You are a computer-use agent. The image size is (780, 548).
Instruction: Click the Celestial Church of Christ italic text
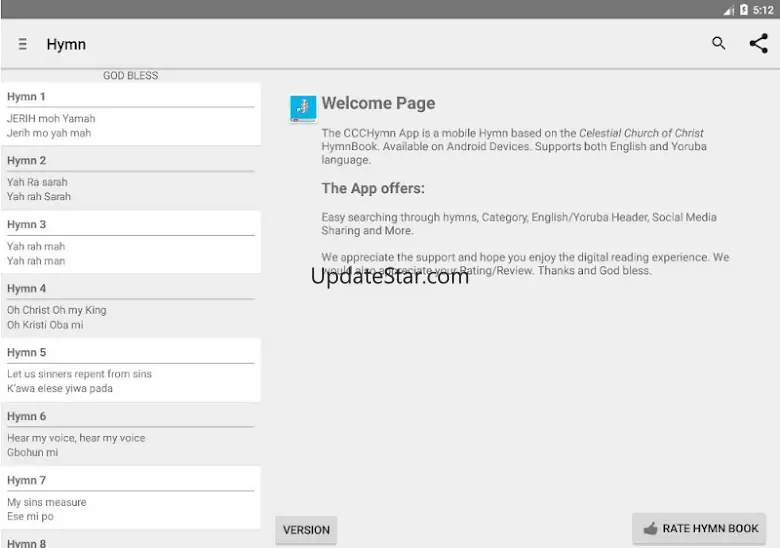(x=641, y=133)
